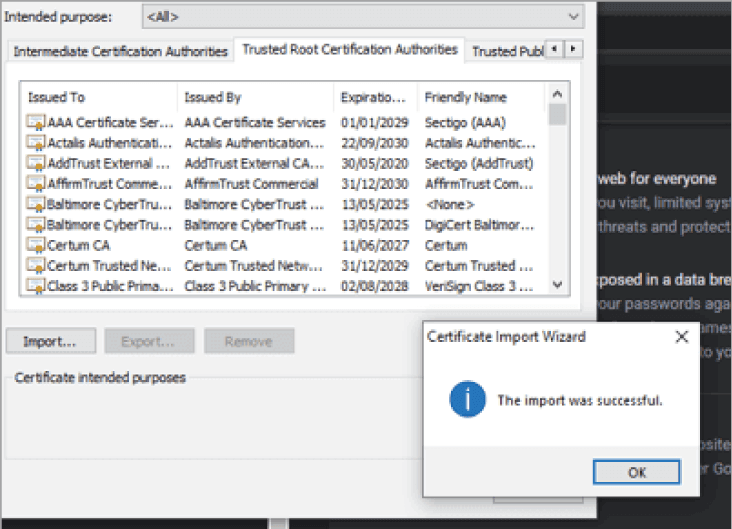Image resolution: width=732 pixels, height=529 pixels.
Task: Click the Actalis Authentication certificate icon
Action: [35, 143]
